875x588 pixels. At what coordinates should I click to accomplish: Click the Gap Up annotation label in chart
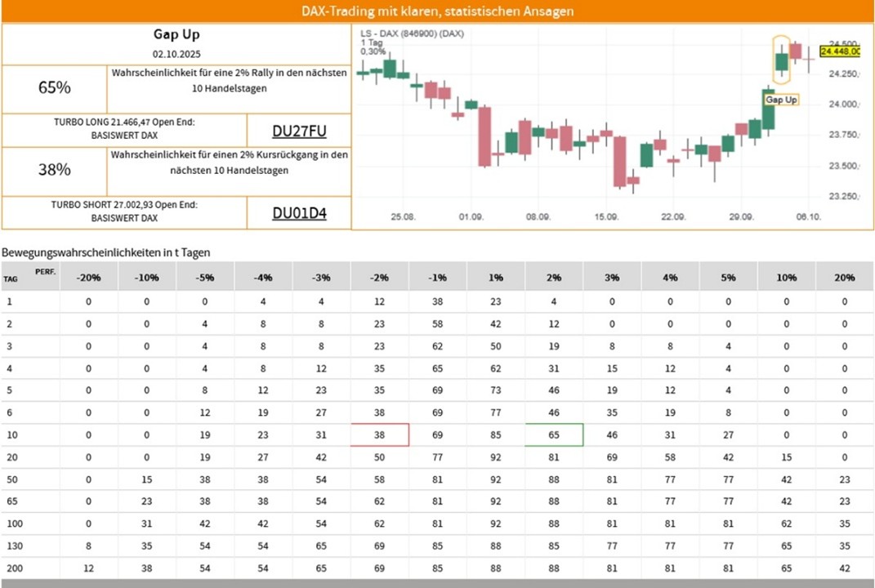(780, 100)
